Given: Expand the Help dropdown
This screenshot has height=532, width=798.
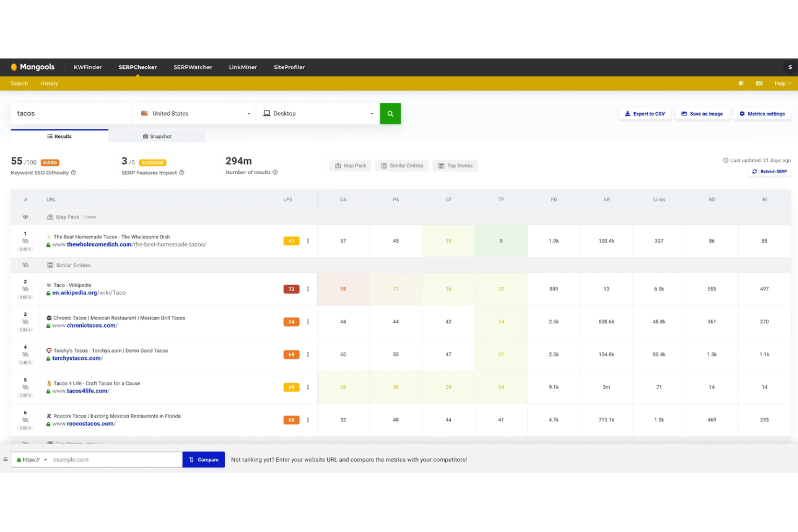Looking at the screenshot, I should [782, 84].
